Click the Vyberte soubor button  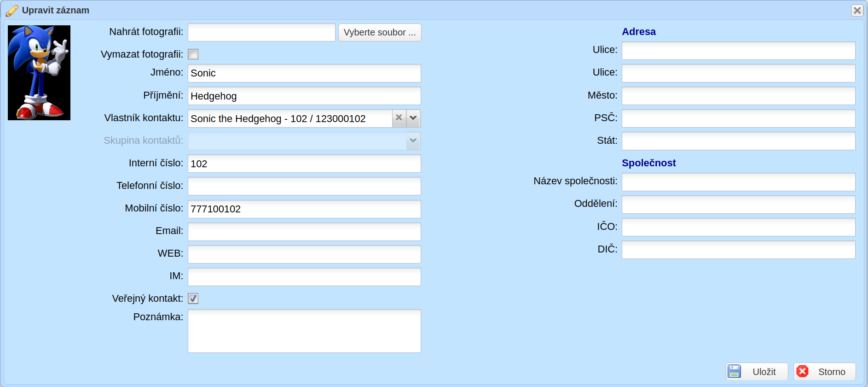point(380,32)
